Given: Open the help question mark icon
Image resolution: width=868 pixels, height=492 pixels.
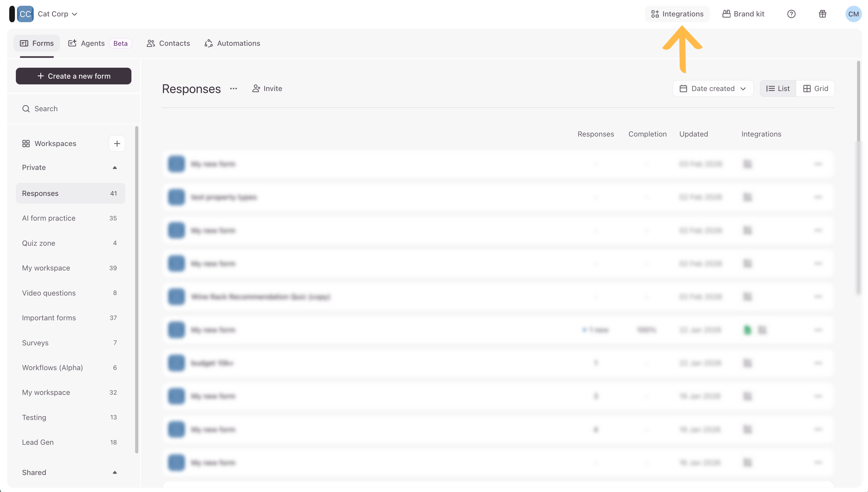Looking at the screenshot, I should point(791,14).
